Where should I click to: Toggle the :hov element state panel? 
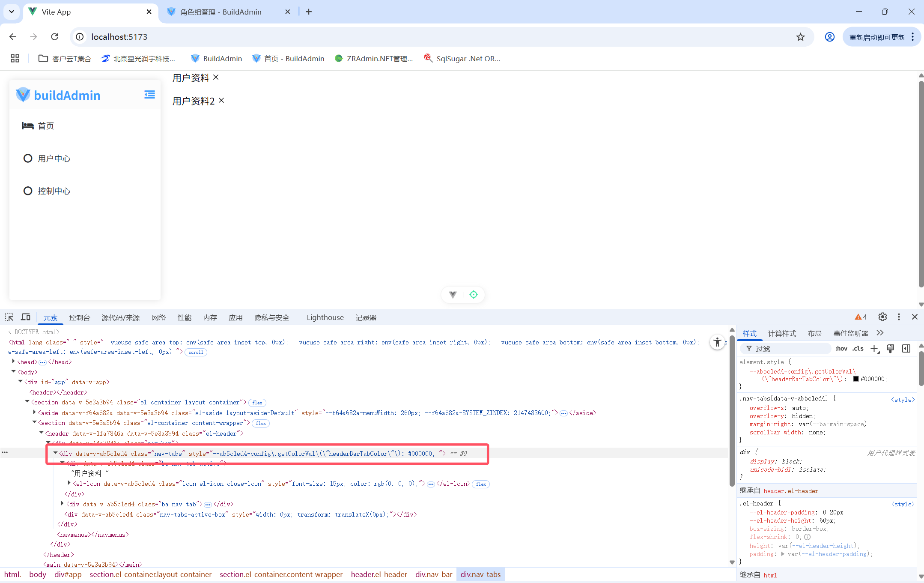841,349
